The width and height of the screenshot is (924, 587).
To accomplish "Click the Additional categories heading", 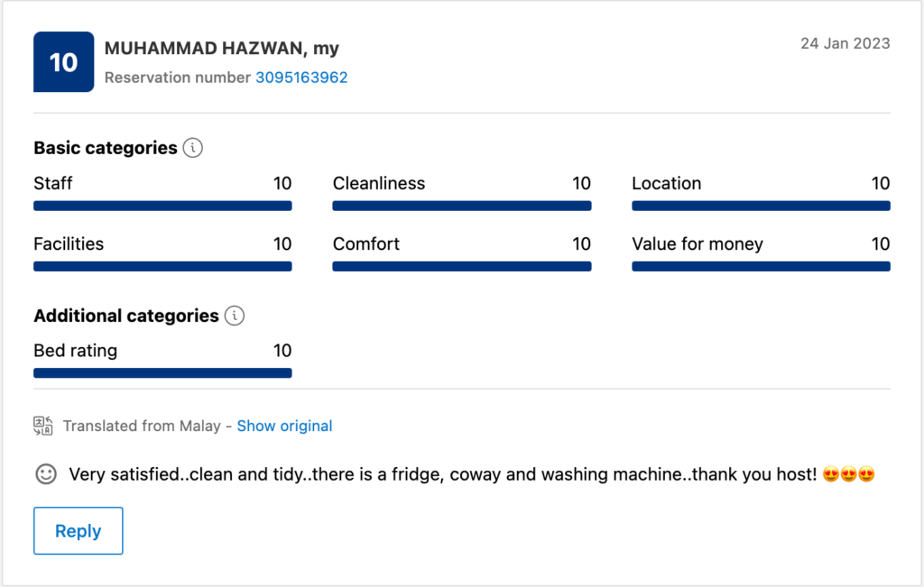I will [125, 316].
